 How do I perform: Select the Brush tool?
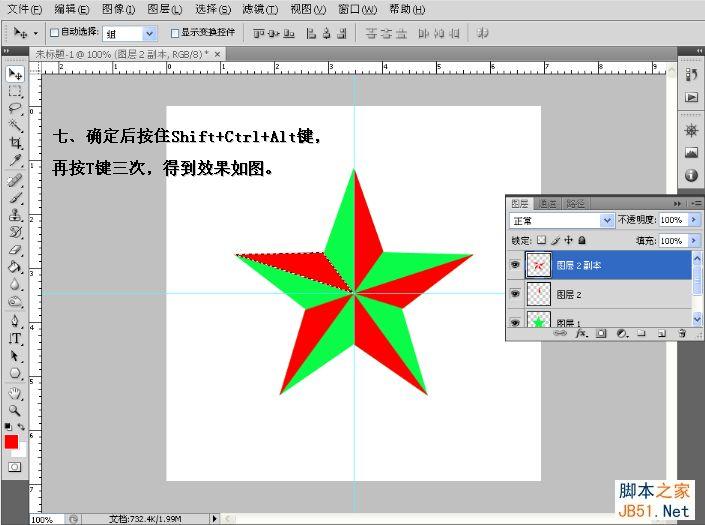coord(15,198)
